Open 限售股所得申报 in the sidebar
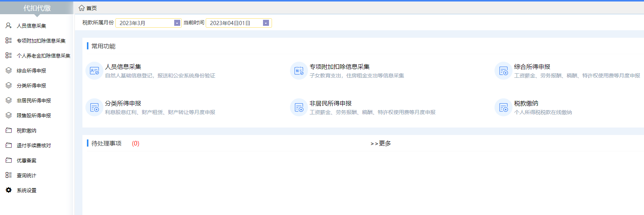 pos(34,116)
